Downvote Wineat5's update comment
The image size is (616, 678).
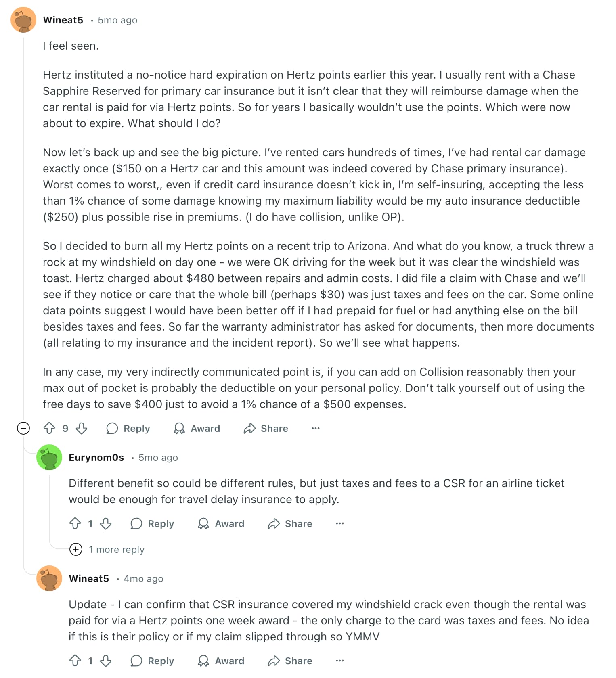click(106, 661)
